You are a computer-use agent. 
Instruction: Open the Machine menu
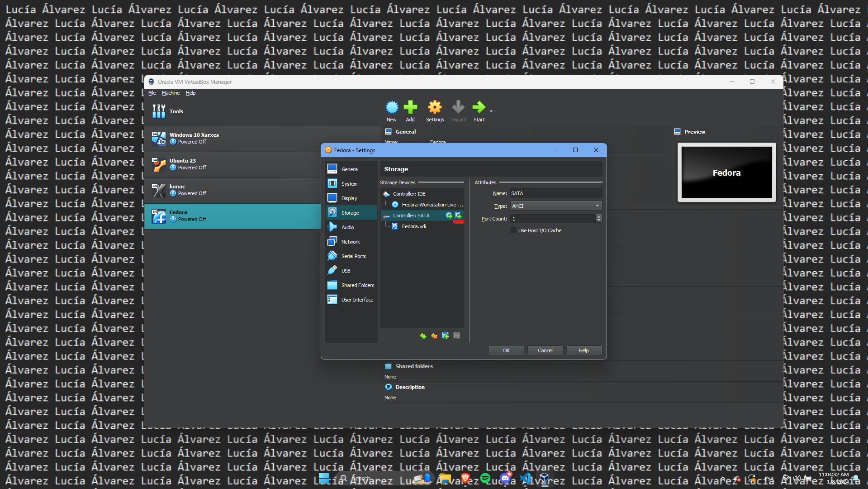(171, 93)
